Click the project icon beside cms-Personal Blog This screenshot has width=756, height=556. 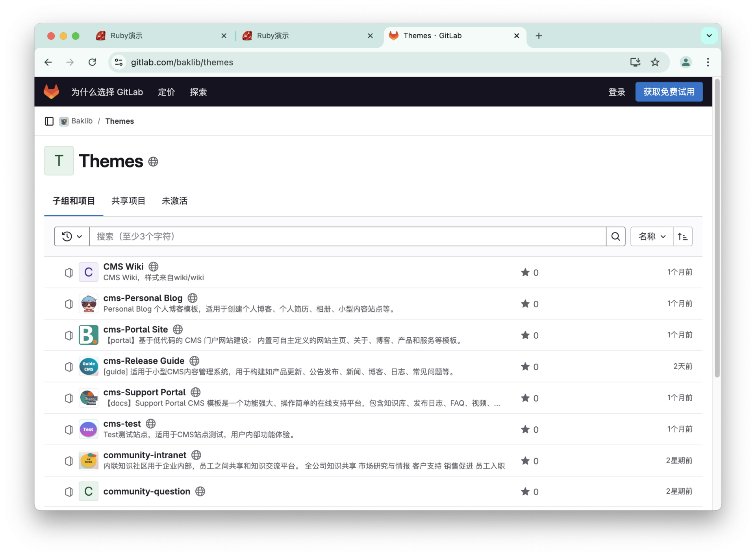[69, 304]
